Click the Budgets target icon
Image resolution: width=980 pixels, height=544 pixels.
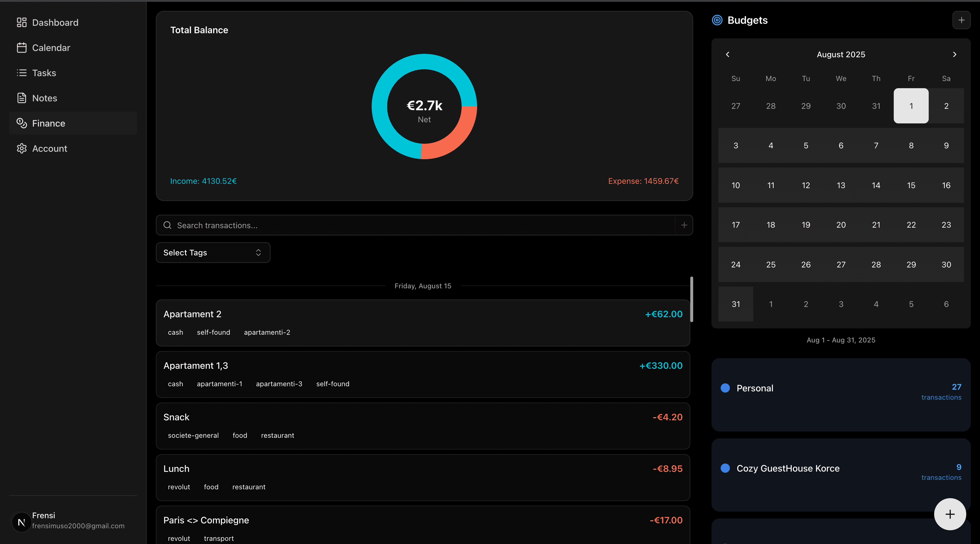718,20
